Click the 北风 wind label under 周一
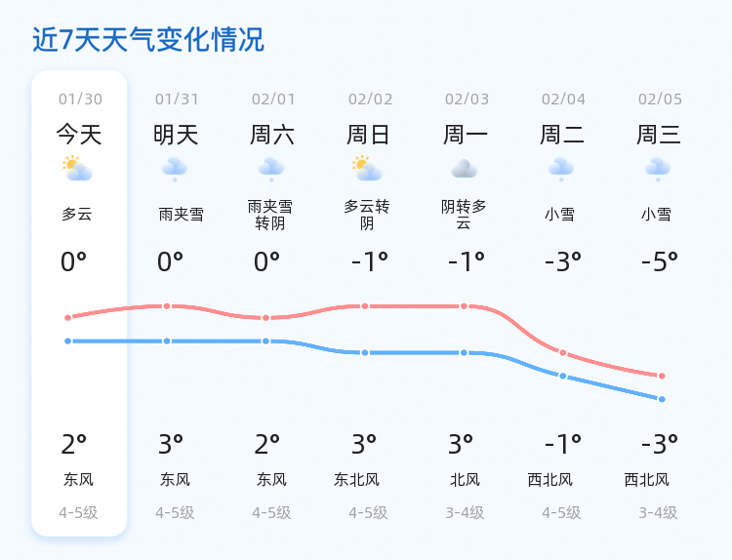Screen dimensions: 732x560 [x=465, y=479]
